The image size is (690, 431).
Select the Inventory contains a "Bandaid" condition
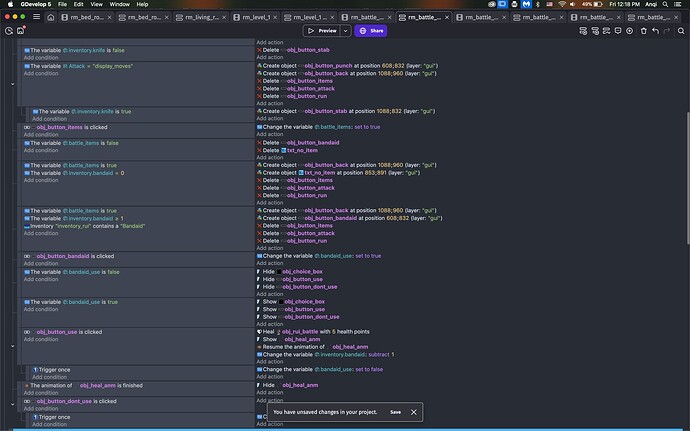click(84, 226)
